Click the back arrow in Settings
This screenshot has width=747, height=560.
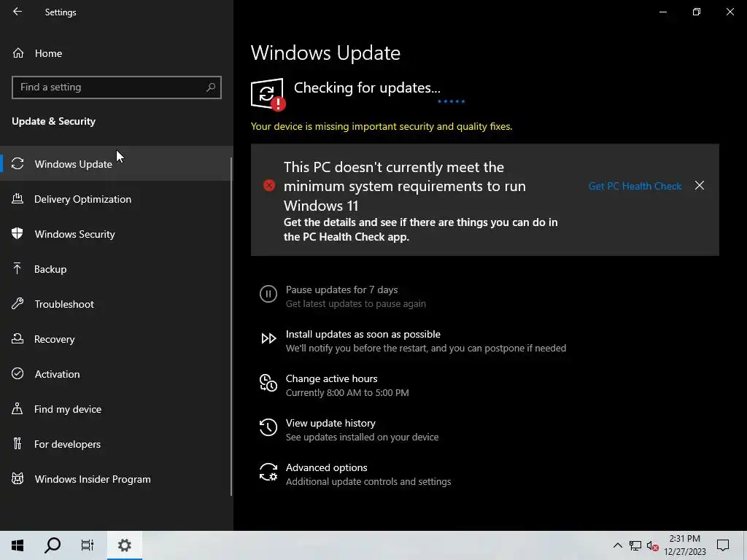[18, 12]
